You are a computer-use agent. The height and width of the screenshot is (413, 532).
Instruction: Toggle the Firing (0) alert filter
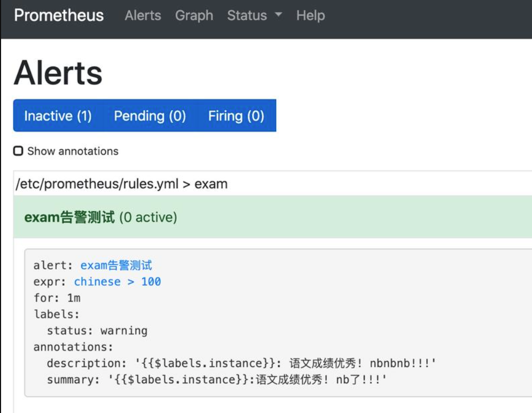tap(237, 116)
